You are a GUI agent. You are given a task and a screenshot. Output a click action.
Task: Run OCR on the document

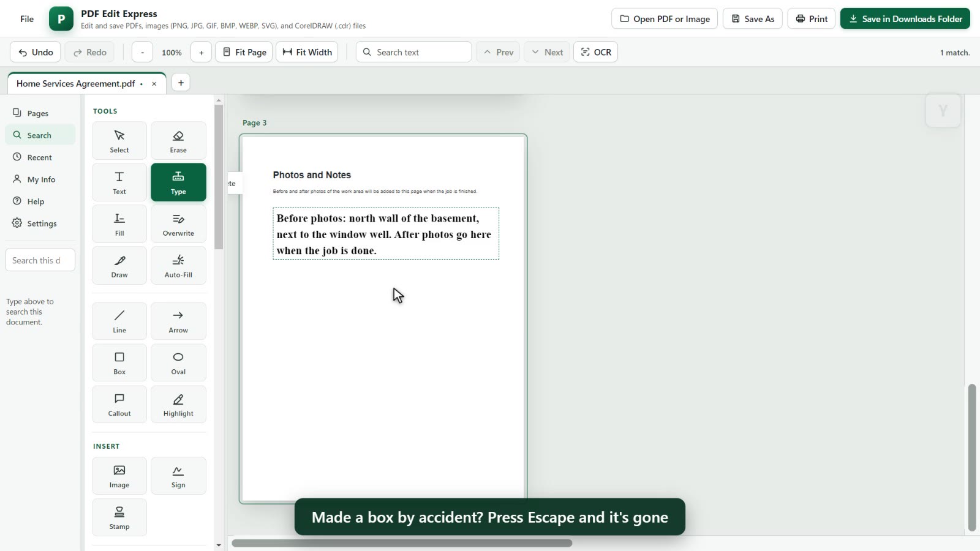[596, 52]
